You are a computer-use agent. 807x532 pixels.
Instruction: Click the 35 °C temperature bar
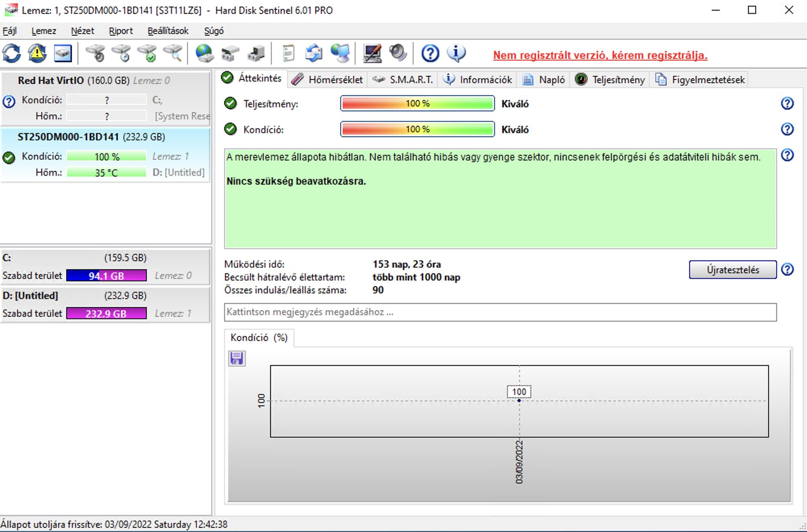click(x=106, y=173)
